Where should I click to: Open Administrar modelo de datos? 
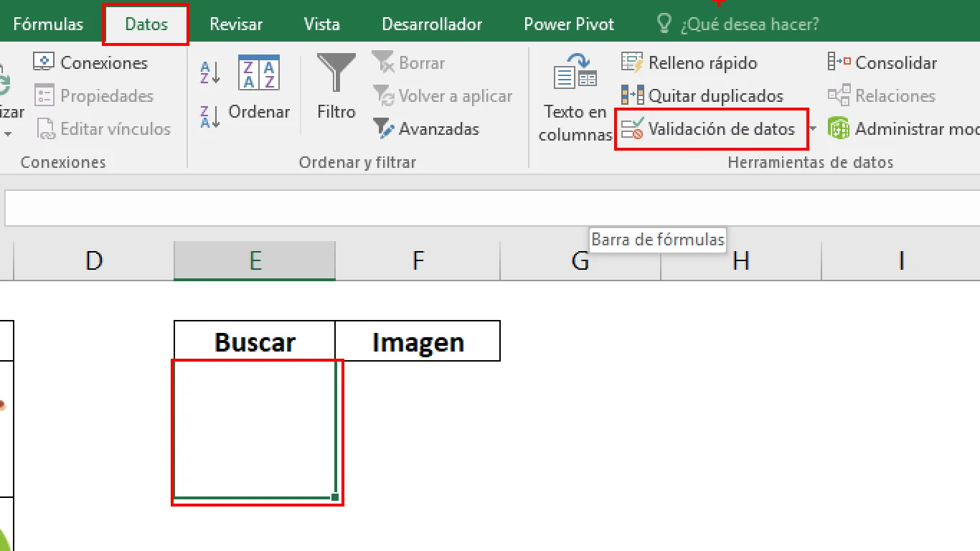[x=903, y=129]
